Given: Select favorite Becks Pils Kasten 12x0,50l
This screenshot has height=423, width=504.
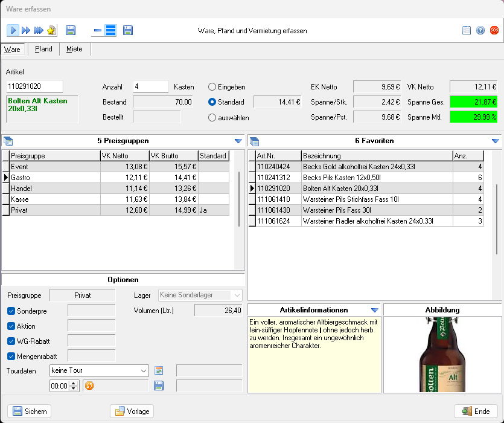Looking at the screenshot, I should point(366,178).
